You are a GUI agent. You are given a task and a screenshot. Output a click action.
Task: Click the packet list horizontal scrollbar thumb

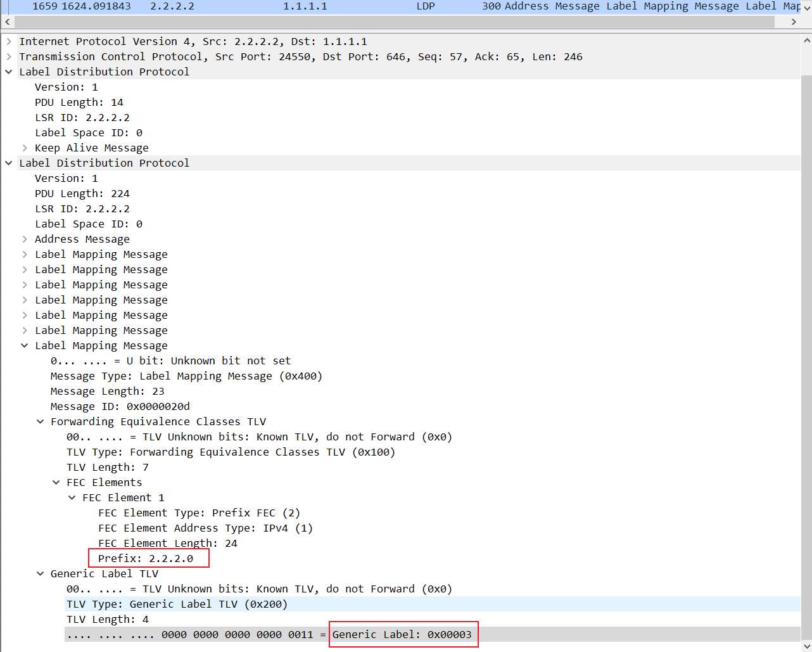point(394,22)
